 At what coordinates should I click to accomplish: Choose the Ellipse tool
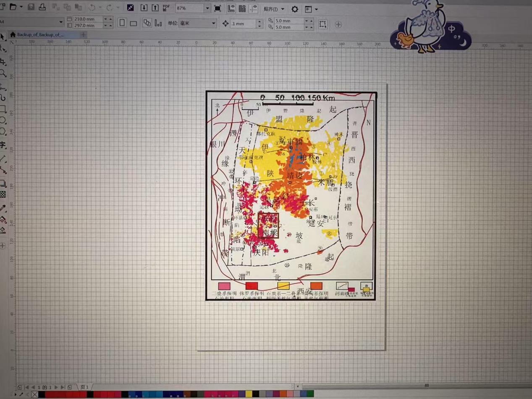[x=3, y=121]
